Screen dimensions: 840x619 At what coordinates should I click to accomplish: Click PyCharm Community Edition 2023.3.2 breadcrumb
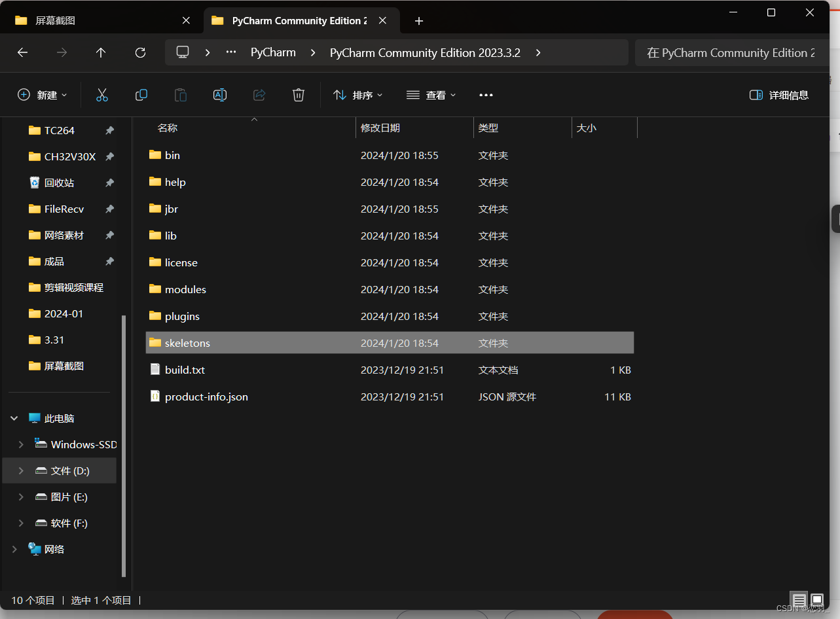pos(425,52)
